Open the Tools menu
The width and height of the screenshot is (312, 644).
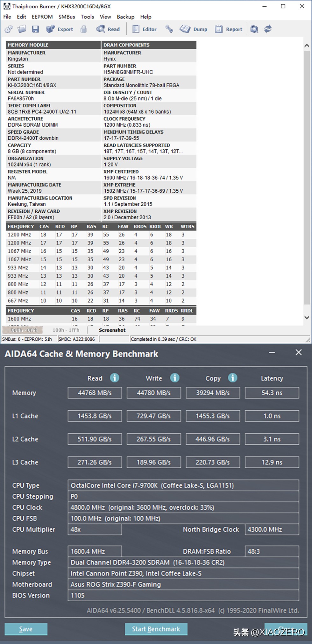pos(87,17)
